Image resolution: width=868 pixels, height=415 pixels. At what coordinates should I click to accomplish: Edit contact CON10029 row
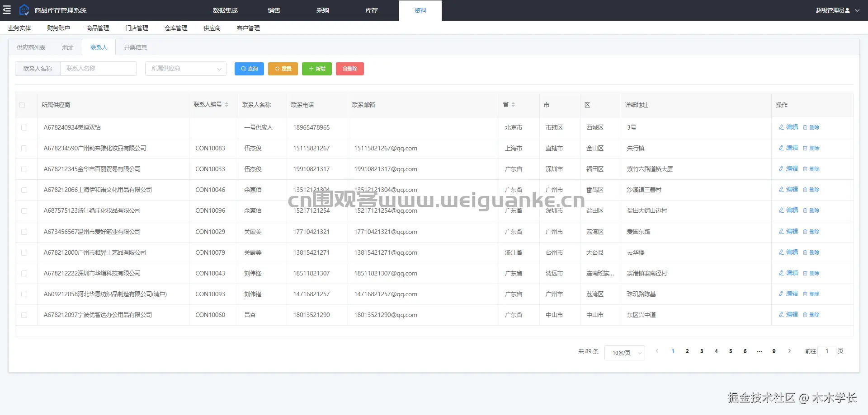(x=788, y=232)
